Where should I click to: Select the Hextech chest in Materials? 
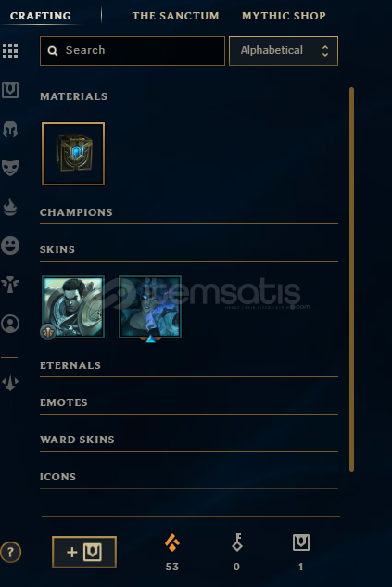point(73,154)
